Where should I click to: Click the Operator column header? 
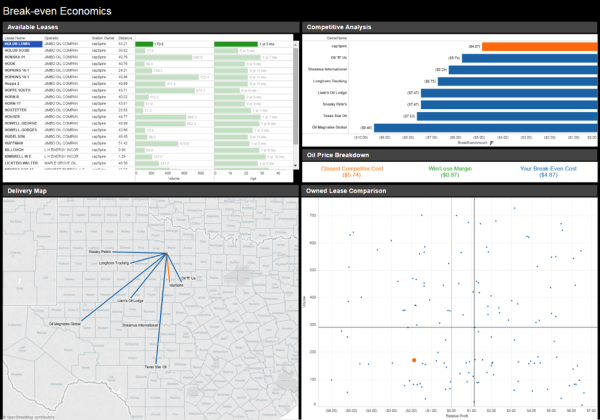click(x=51, y=38)
